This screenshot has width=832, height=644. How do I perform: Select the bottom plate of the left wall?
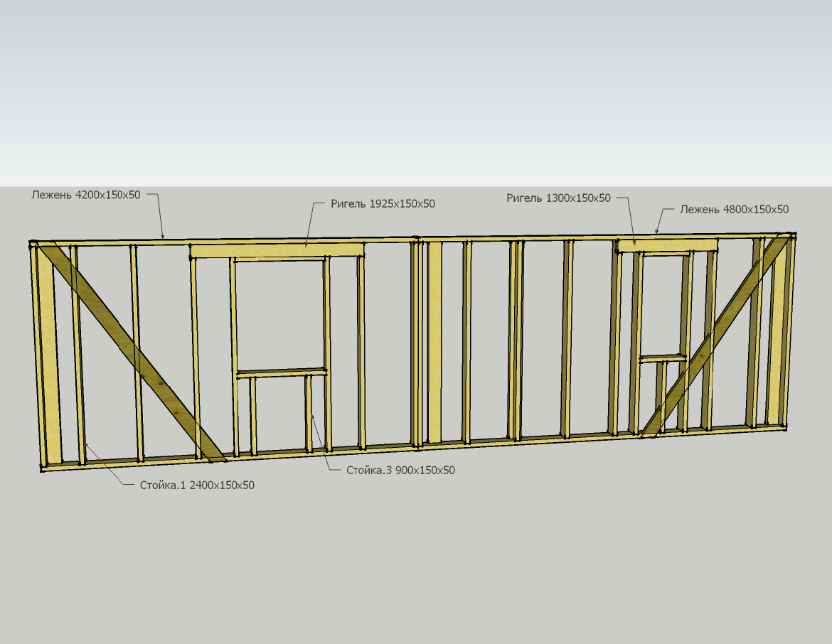click(228, 456)
